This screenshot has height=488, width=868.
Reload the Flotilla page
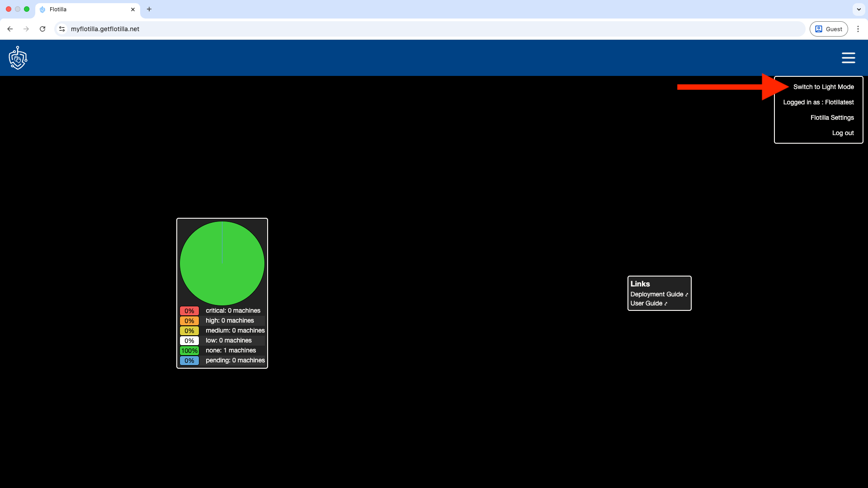[42, 28]
